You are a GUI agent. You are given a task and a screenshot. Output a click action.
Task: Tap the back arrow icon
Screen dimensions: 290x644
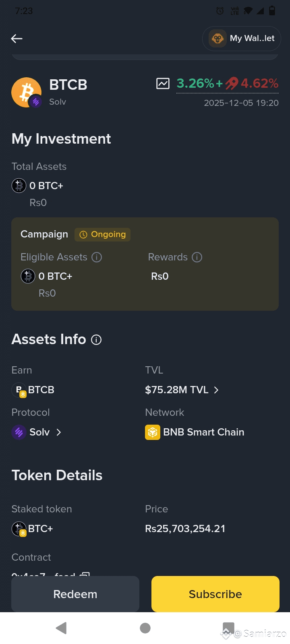click(x=17, y=39)
